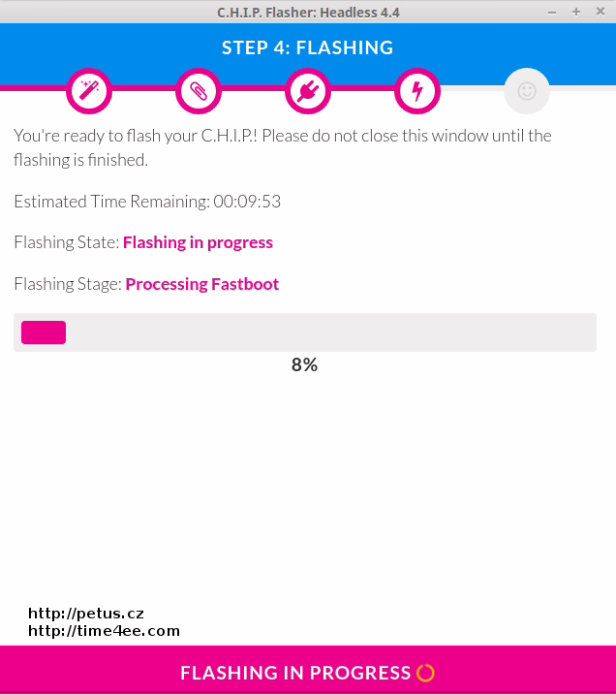
Task: Click the empty grey progress bar track
Action: coord(329,332)
